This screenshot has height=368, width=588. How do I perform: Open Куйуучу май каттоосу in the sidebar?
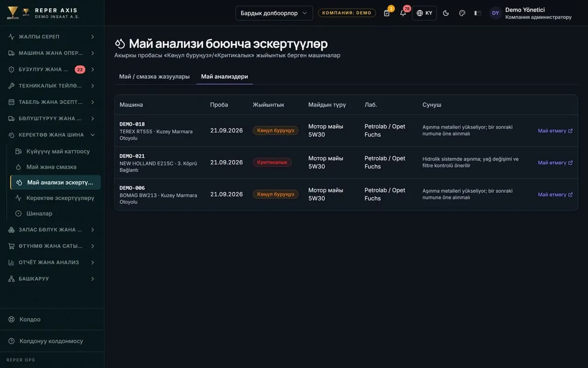pos(56,151)
